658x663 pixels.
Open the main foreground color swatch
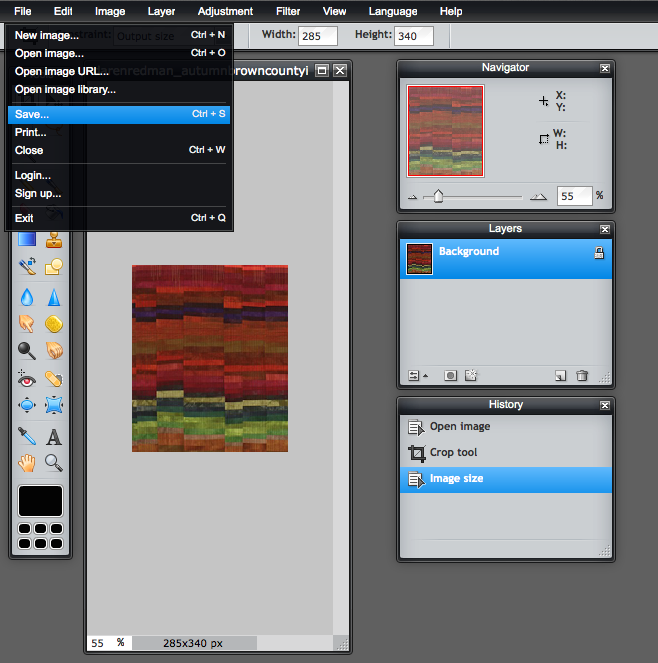(x=40, y=501)
